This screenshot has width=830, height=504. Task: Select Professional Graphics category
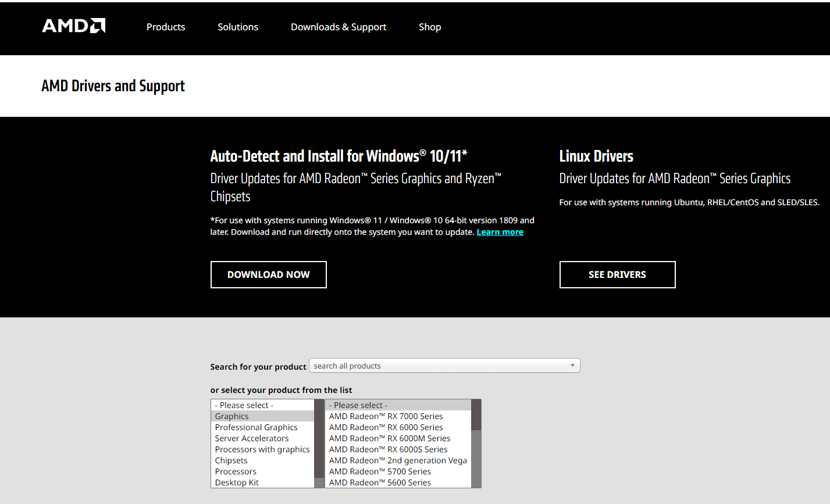tap(262, 427)
